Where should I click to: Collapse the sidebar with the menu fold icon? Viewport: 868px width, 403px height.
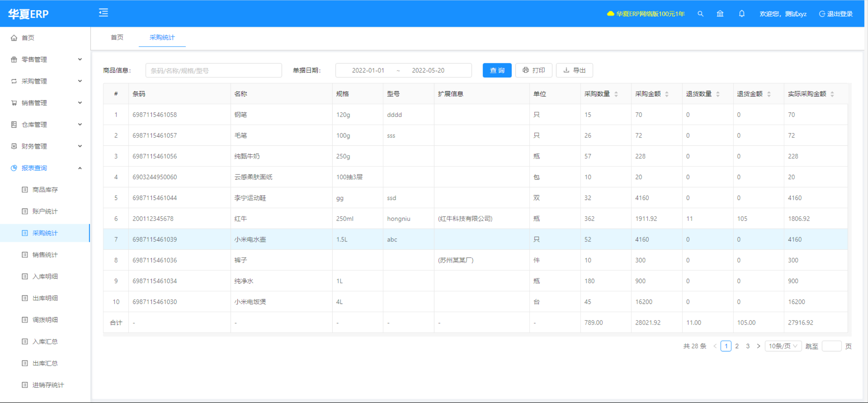104,13
